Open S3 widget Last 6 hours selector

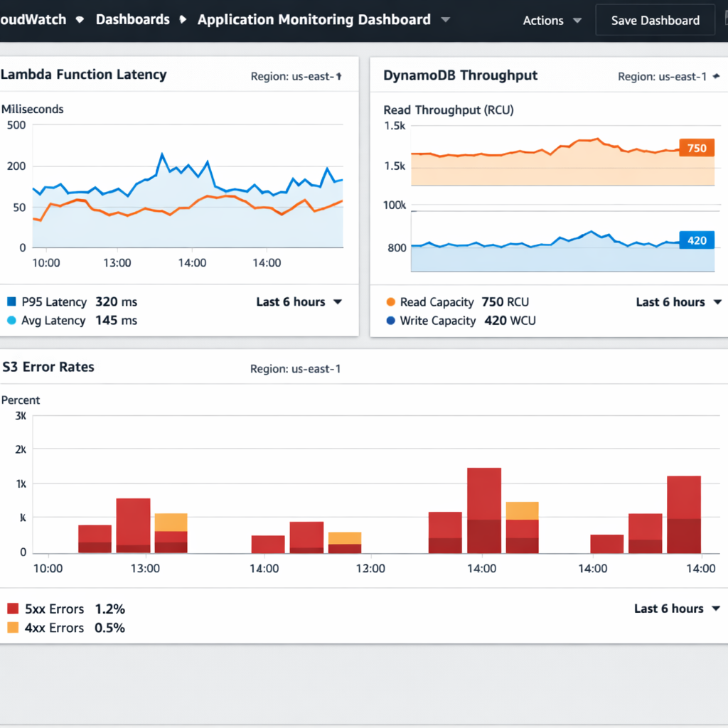677,609
